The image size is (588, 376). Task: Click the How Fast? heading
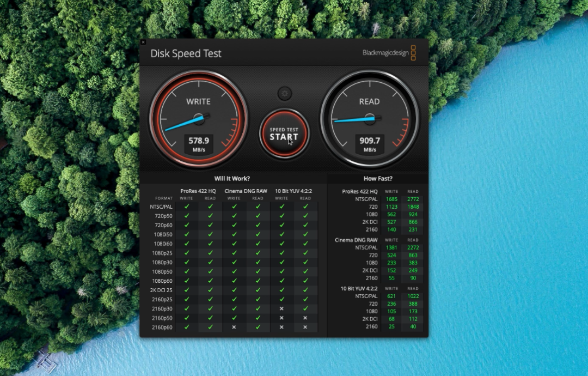pyautogui.click(x=378, y=179)
